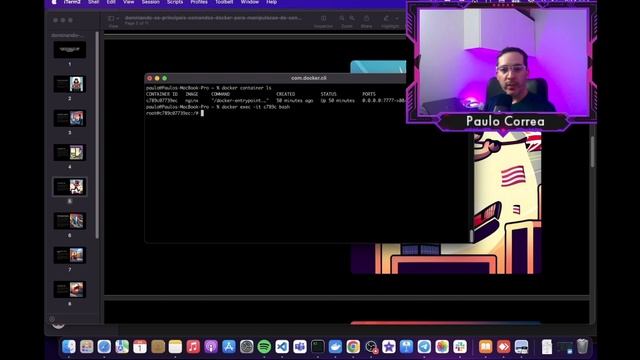Open the Help menu
Image resolution: width=640 pixels, height=360 pixels.
[271, 2]
